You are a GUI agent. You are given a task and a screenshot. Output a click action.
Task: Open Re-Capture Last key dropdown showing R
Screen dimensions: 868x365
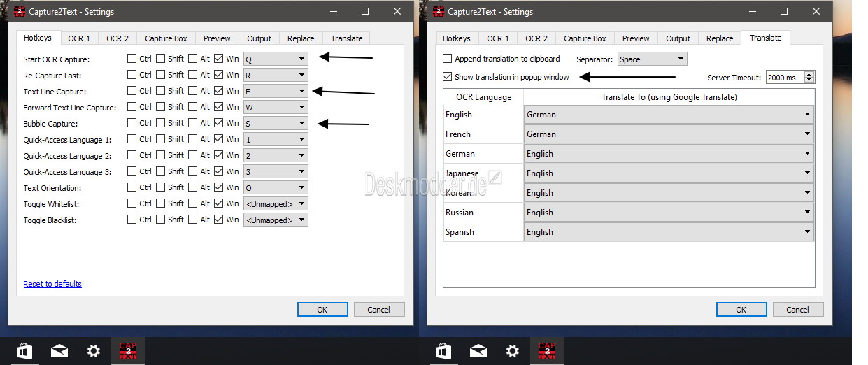(276, 75)
